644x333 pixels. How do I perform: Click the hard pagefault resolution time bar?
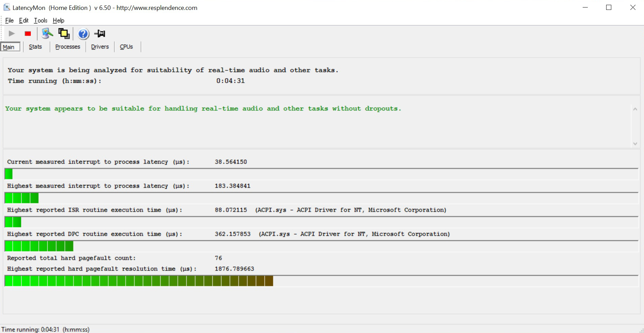(139, 281)
